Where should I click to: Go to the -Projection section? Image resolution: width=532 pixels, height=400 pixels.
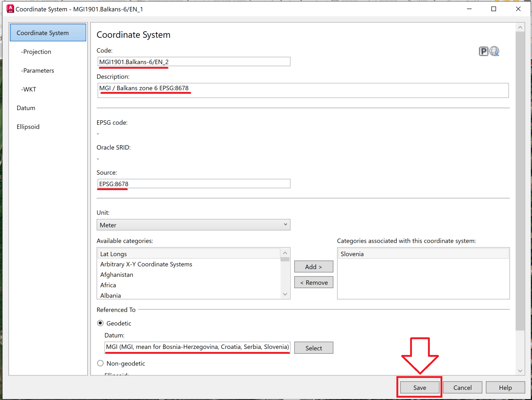36,52
